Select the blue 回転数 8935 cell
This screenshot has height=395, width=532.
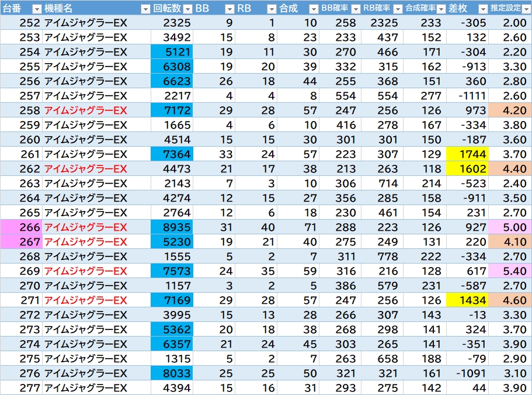coord(172,227)
